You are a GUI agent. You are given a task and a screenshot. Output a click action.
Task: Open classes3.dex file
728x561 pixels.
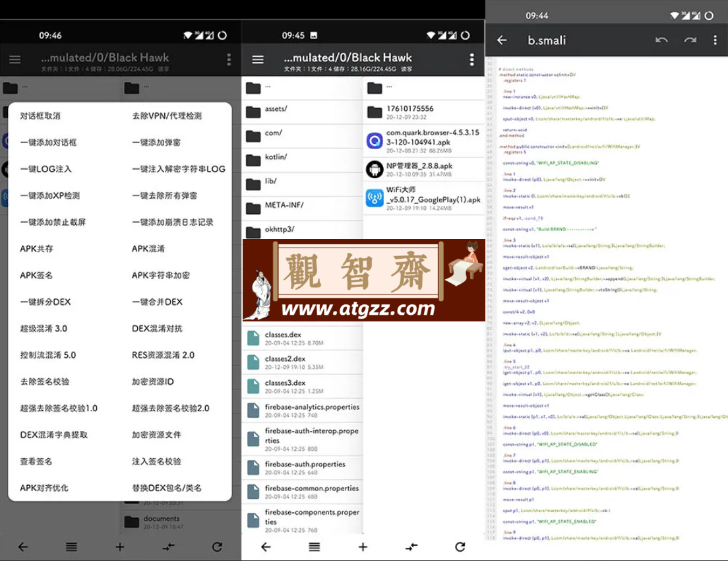point(302,386)
